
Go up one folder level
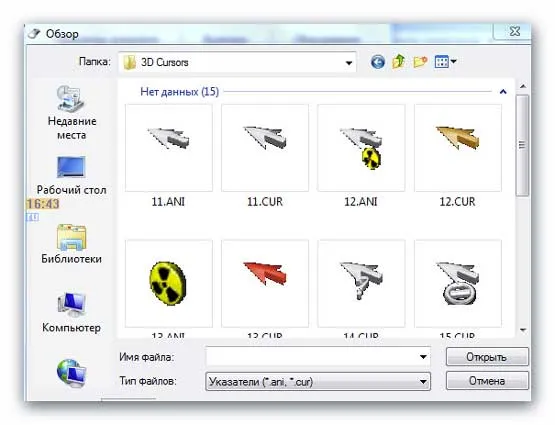pyautogui.click(x=399, y=62)
